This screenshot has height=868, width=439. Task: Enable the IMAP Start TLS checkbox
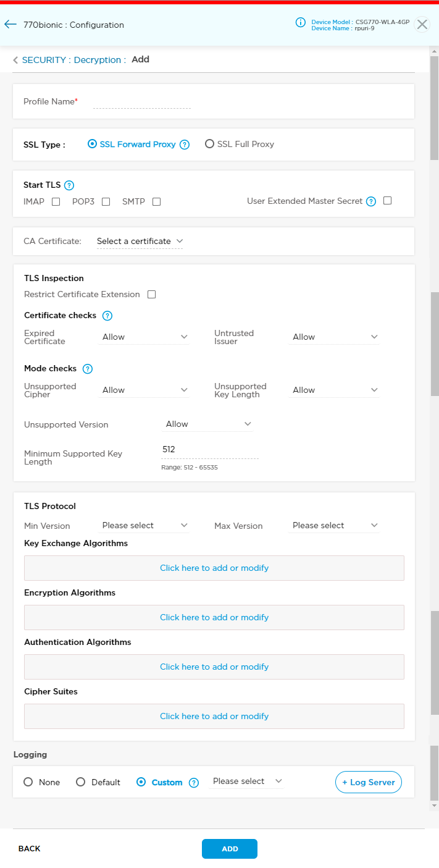click(56, 201)
